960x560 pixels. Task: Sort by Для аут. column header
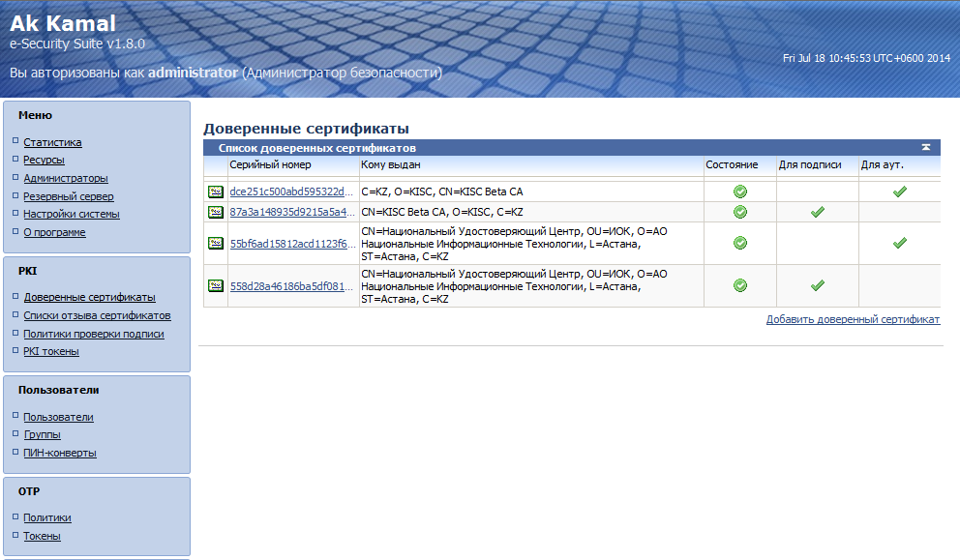pyautogui.click(x=883, y=164)
